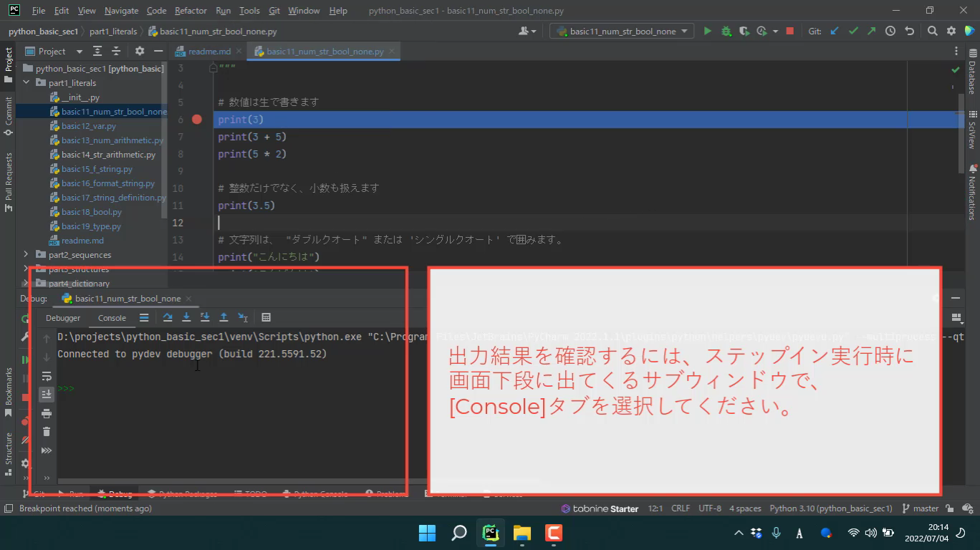980x550 pixels.
Task: Collapse the part1_literals folder
Action: (27, 83)
